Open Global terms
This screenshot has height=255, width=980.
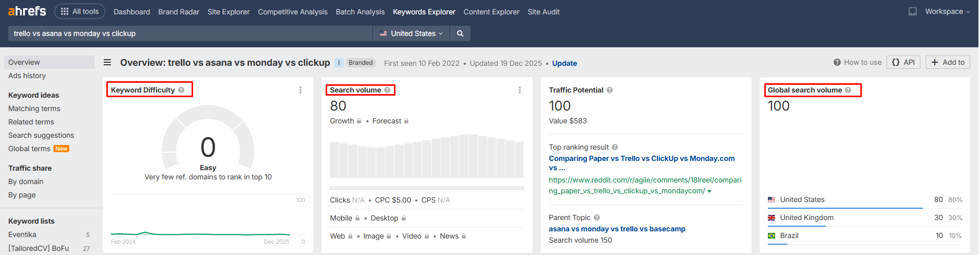point(29,149)
